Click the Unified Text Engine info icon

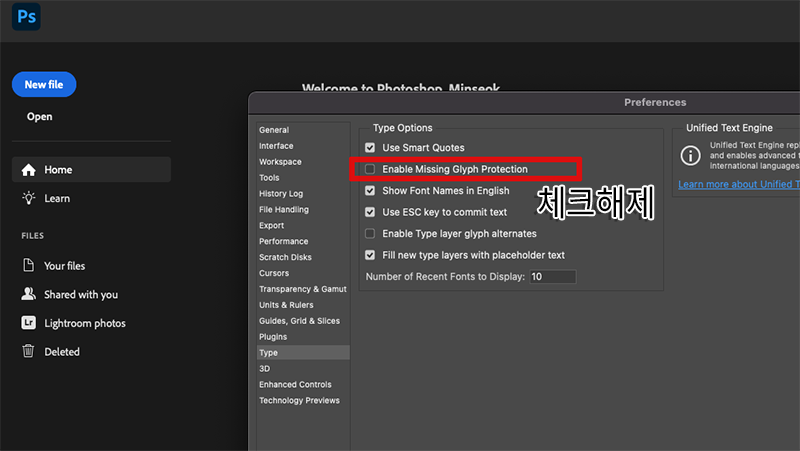(x=690, y=155)
